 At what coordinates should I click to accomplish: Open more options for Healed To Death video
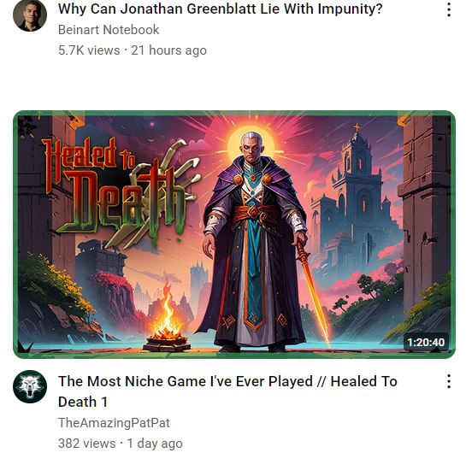click(449, 381)
